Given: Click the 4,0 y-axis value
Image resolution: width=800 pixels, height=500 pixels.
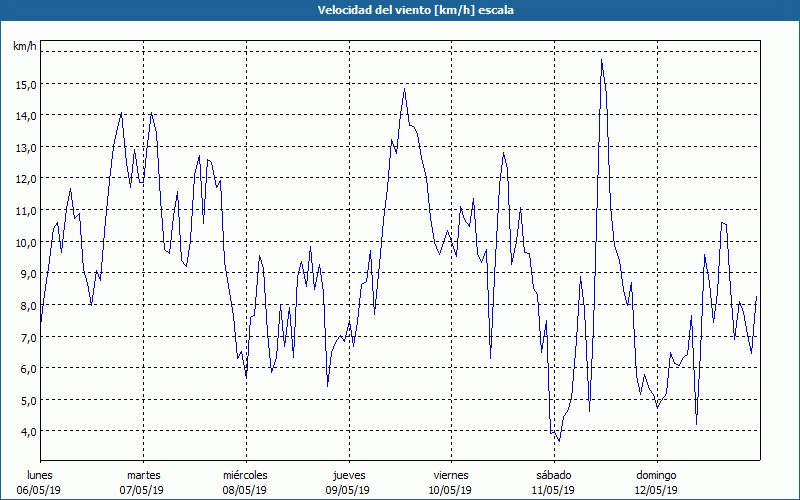Looking at the screenshot, I should tap(29, 432).
